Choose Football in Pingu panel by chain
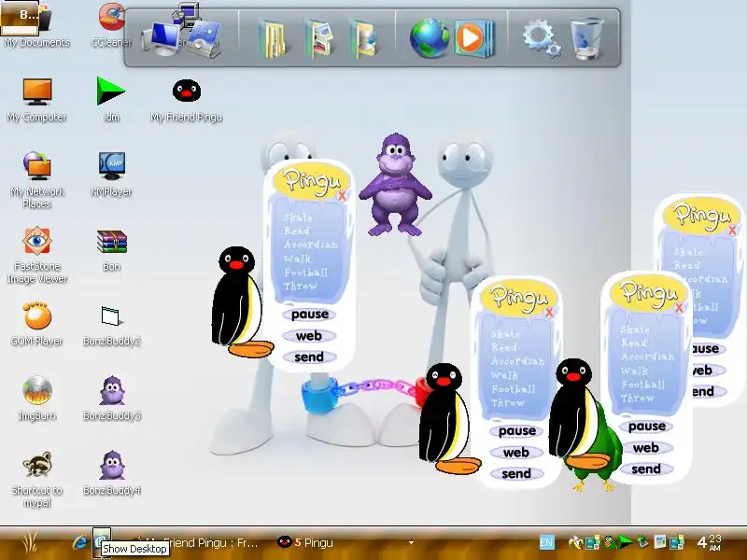 [x=513, y=389]
